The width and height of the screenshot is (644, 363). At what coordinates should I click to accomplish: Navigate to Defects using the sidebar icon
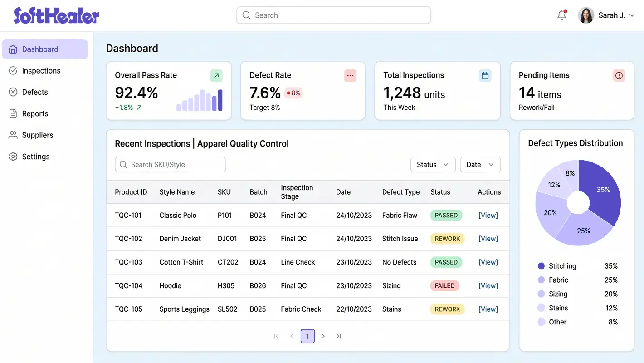(13, 92)
